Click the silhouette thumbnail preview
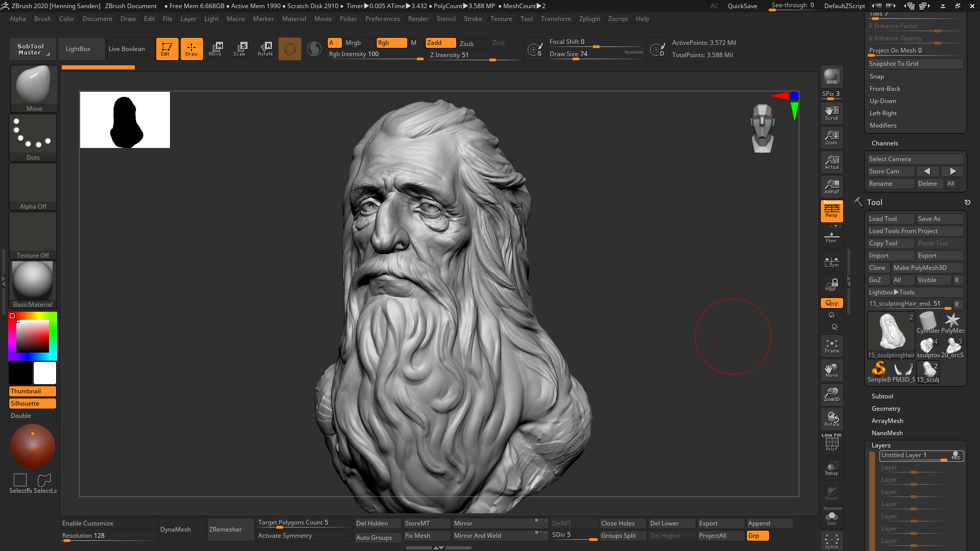Viewport: 980px width, 551px height. click(x=125, y=120)
